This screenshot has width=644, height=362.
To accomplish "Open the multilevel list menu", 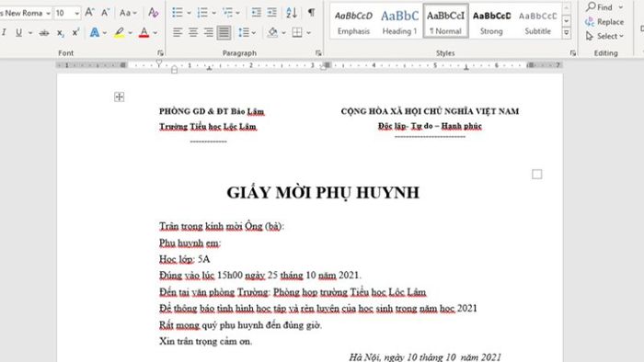I will [x=230, y=13].
